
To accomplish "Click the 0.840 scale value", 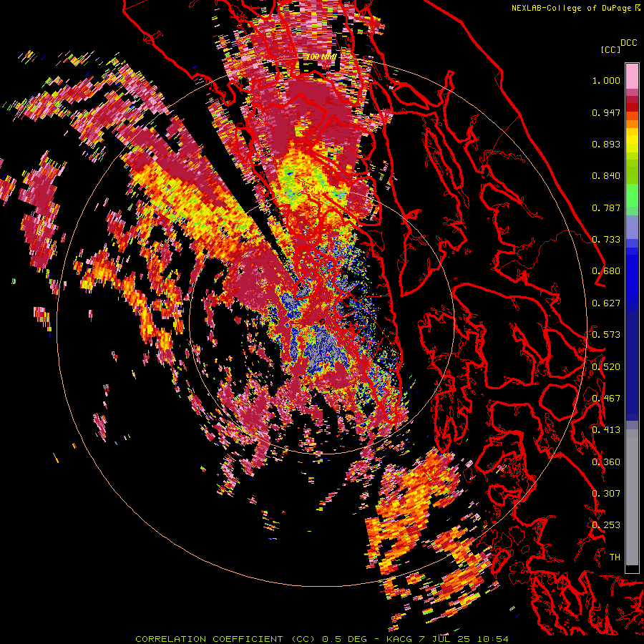I will coord(606,176).
